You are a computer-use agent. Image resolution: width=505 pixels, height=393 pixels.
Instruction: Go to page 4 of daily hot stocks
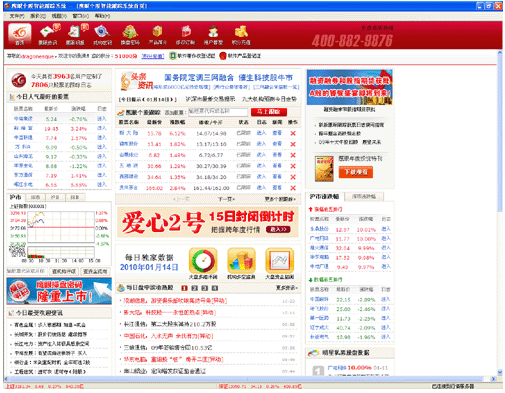coord(215,288)
